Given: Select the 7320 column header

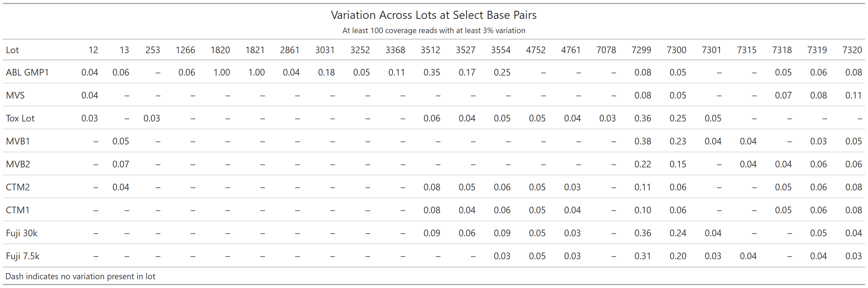Looking at the screenshot, I should click(x=852, y=50).
